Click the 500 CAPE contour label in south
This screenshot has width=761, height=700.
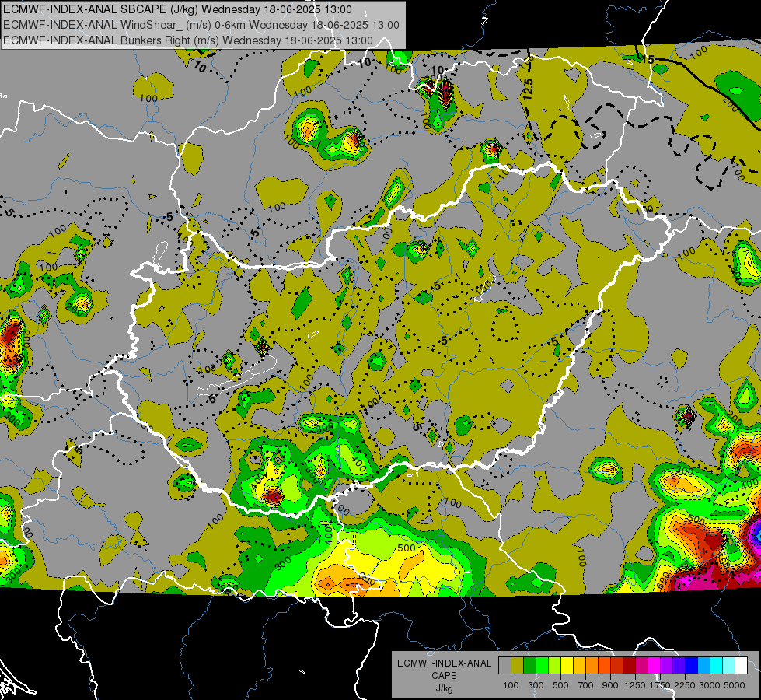[x=407, y=548]
